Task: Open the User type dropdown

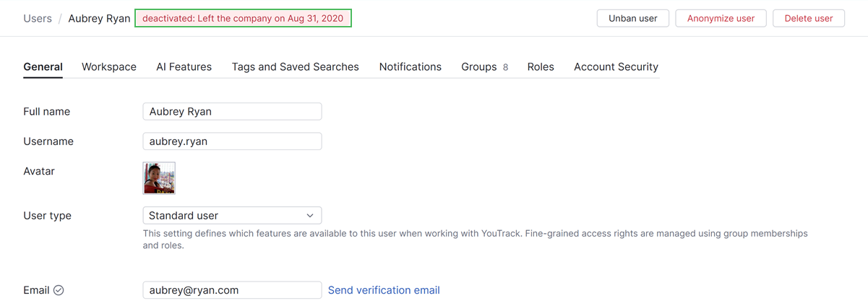Action: pyautogui.click(x=232, y=215)
